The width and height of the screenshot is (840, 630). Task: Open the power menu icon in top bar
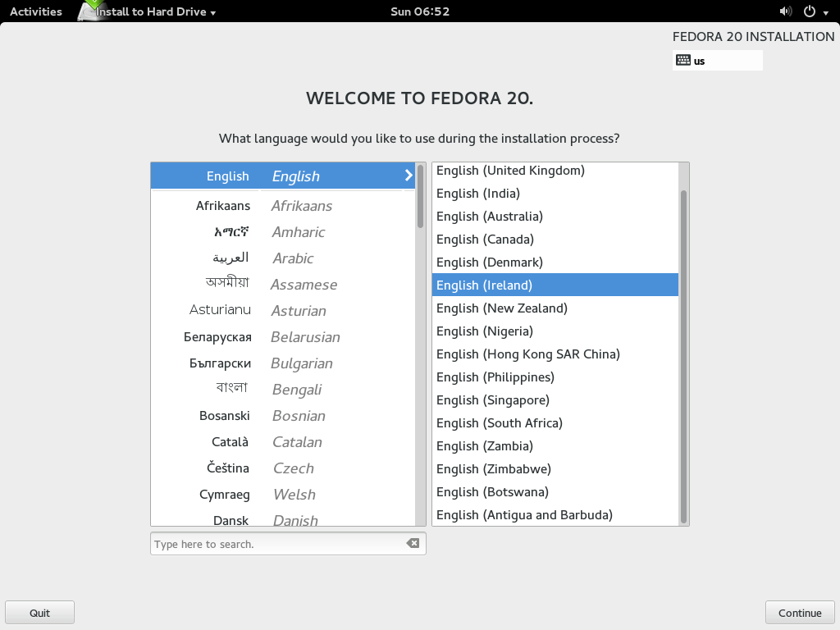[810, 11]
